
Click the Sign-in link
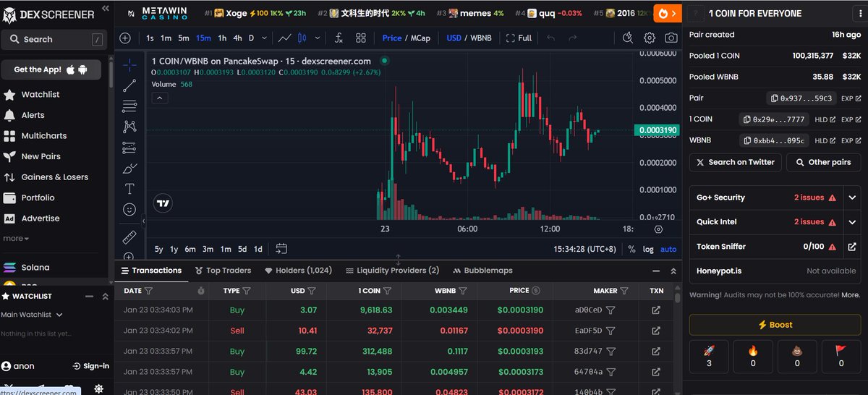[91, 366]
